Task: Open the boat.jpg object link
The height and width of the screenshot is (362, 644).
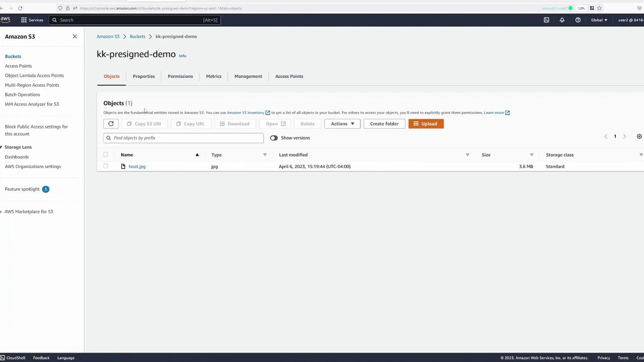Action: 137,166
